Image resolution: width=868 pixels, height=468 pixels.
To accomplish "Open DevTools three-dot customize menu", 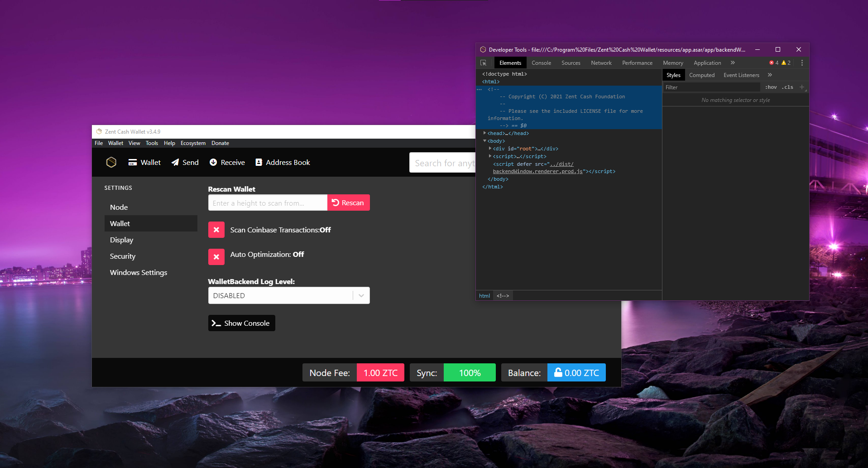I will point(802,63).
